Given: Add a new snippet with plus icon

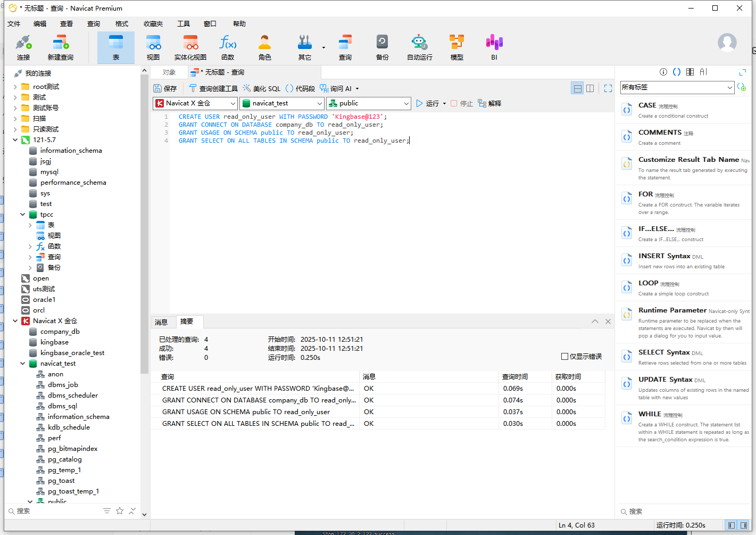Looking at the screenshot, I should pyautogui.click(x=742, y=87).
